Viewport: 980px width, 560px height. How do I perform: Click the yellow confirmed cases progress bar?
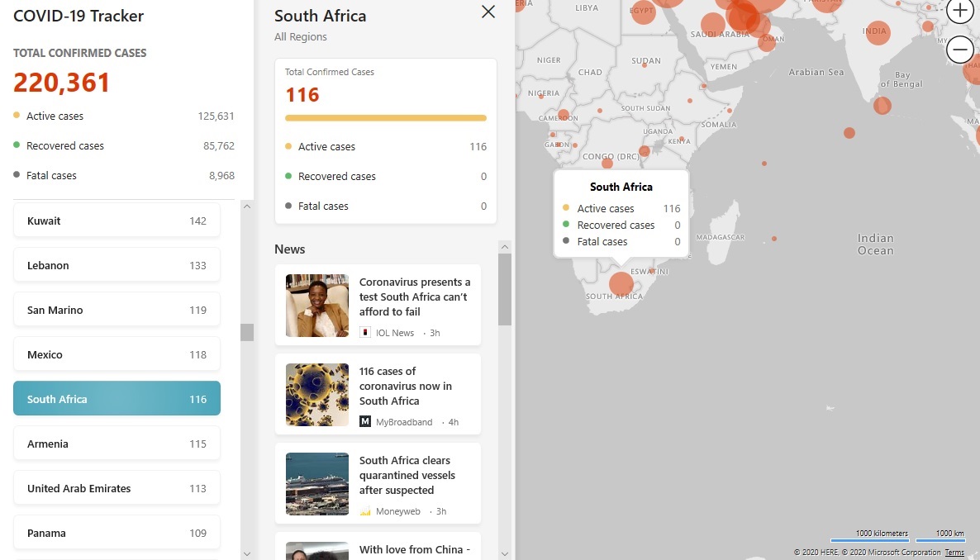click(386, 118)
